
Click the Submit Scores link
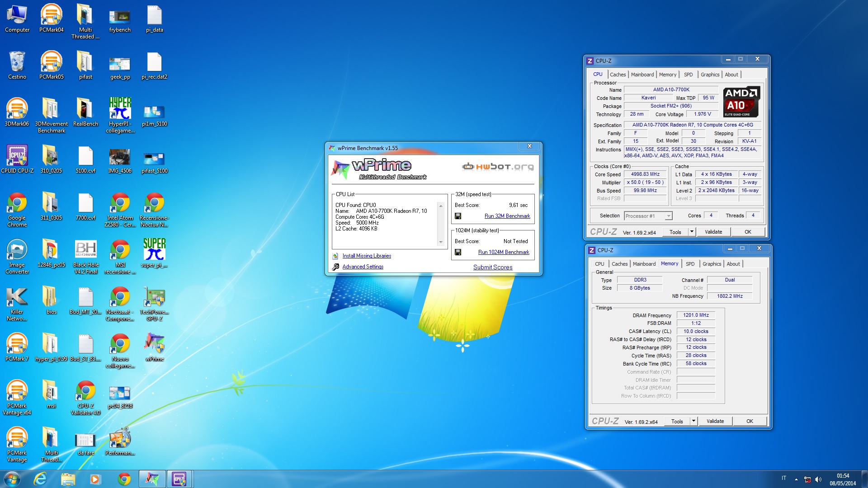[493, 267]
